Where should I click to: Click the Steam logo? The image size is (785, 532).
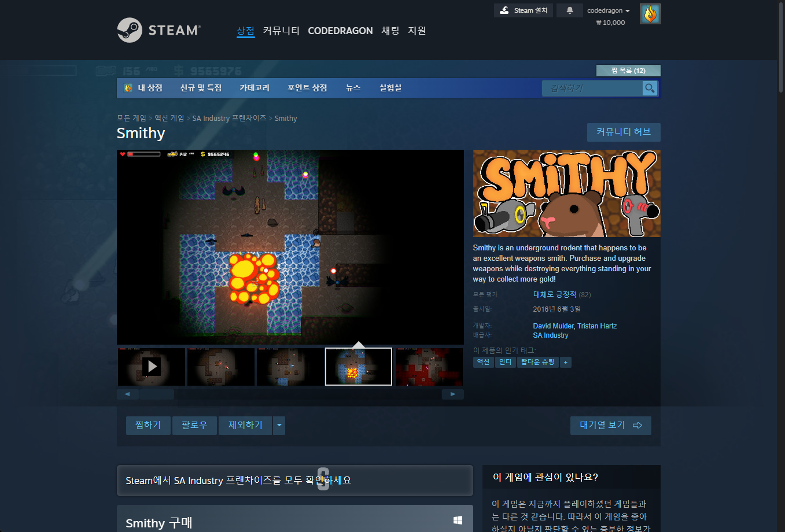pos(159,30)
